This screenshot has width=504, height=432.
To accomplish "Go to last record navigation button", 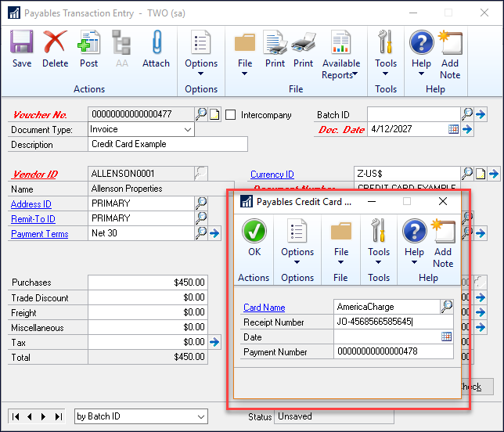I will click(58, 416).
